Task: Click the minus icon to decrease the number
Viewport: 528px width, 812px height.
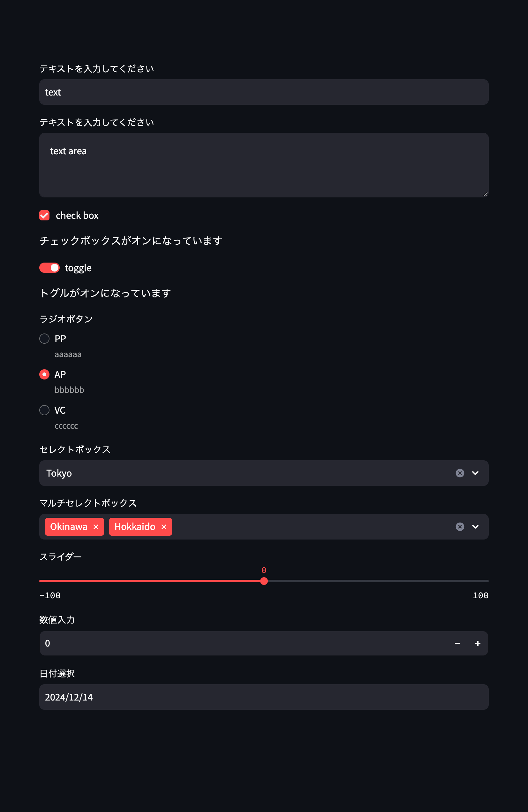Action: pyautogui.click(x=457, y=643)
